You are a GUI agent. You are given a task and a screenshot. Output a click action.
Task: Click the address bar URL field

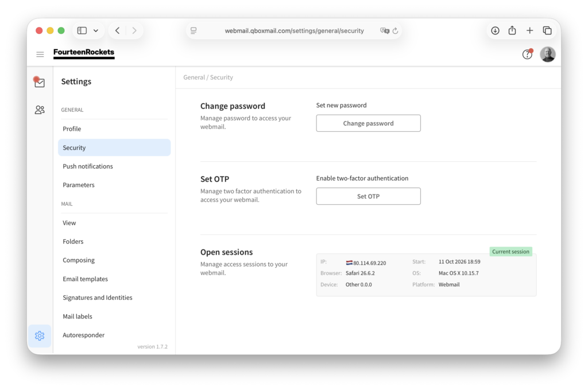(294, 31)
